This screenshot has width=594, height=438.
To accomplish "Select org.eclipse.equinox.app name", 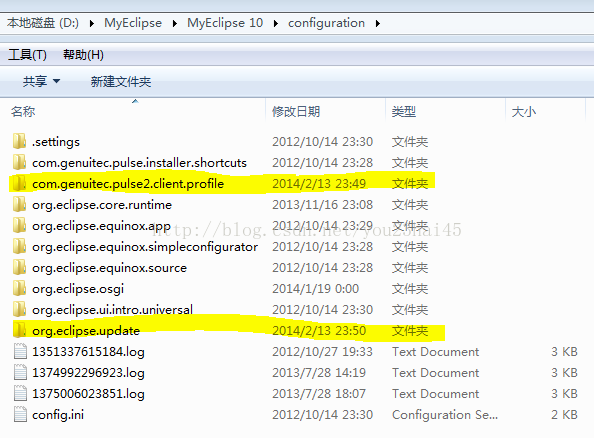I will coord(102,226).
